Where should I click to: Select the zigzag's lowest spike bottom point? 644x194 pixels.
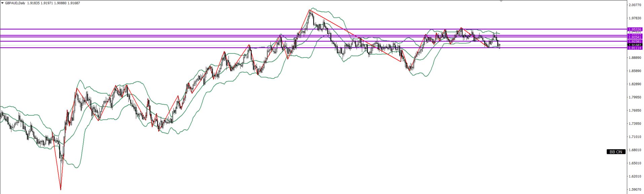click(61, 190)
